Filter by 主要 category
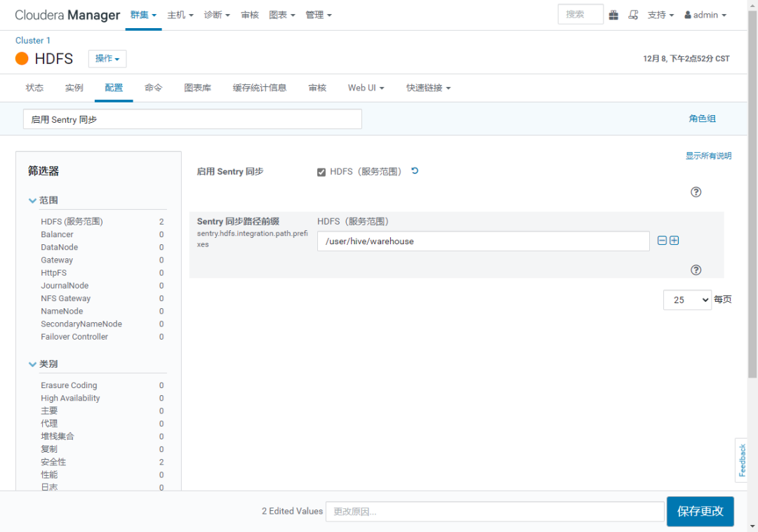This screenshot has width=758, height=532. point(102,411)
